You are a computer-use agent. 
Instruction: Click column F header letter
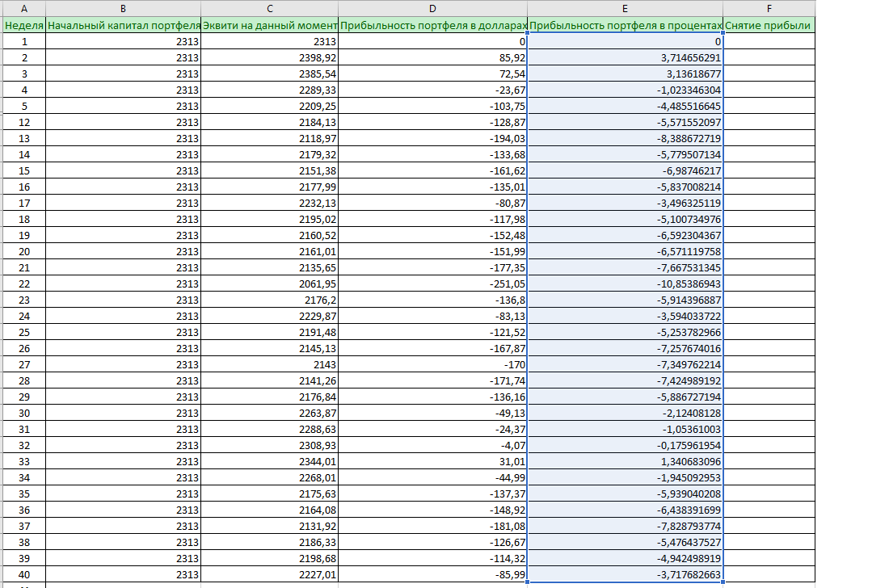pyautogui.click(x=769, y=8)
